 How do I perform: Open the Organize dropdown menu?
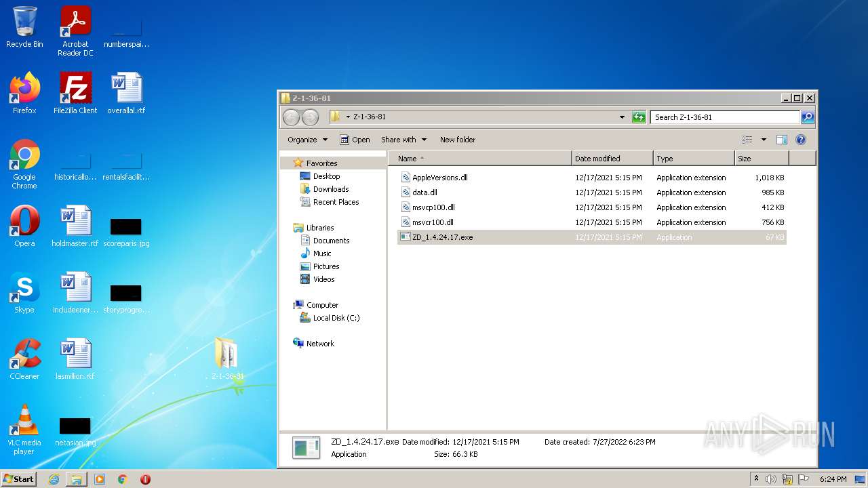click(307, 140)
